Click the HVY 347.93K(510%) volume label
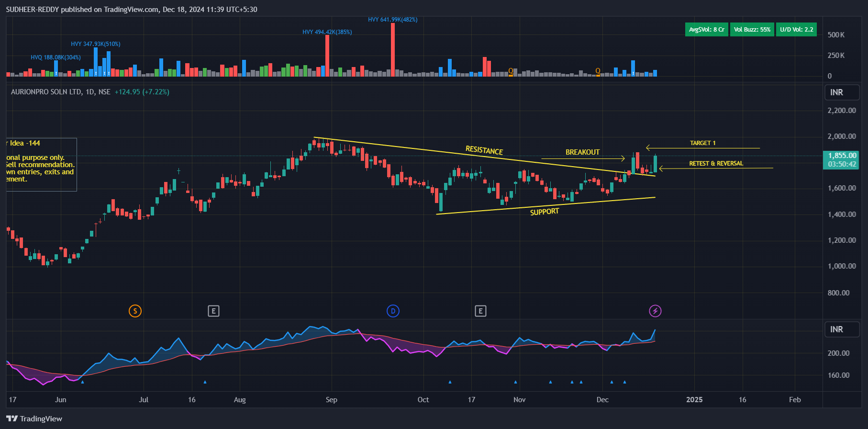Screen dimensions: 868x429 pos(96,44)
